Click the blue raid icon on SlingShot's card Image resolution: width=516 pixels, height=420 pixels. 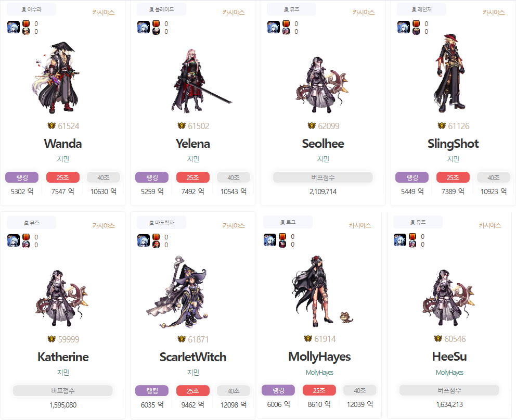(404, 27)
